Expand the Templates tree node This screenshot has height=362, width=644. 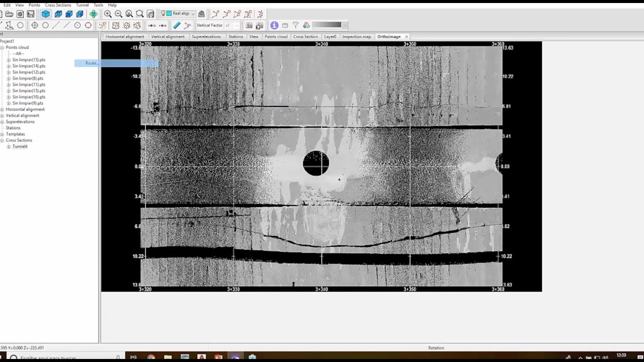coord(2,134)
